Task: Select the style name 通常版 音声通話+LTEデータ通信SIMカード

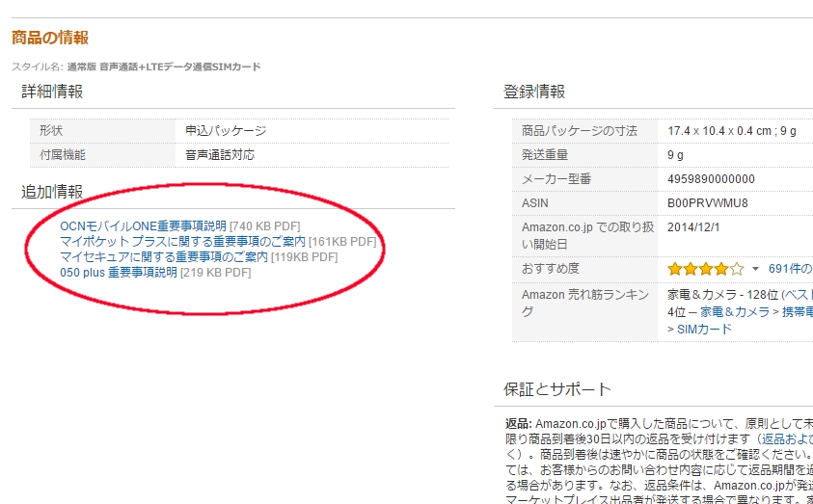Action: [164, 66]
